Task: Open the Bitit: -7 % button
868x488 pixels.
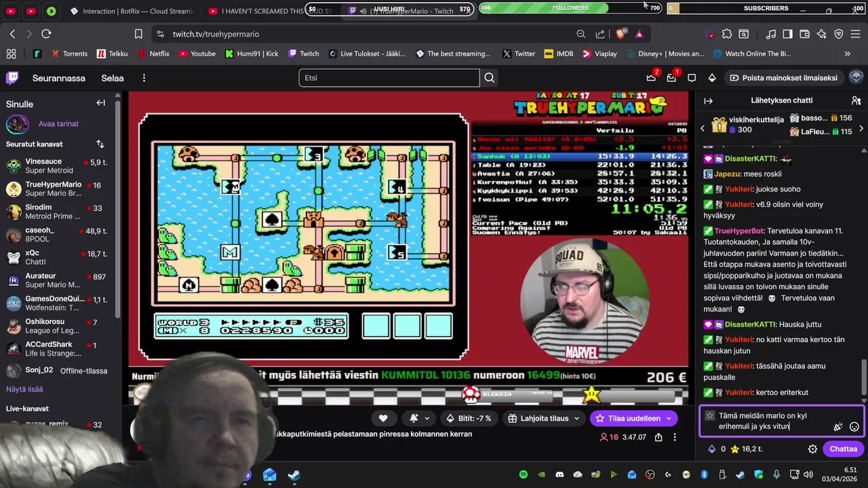Action: pyautogui.click(x=468, y=418)
